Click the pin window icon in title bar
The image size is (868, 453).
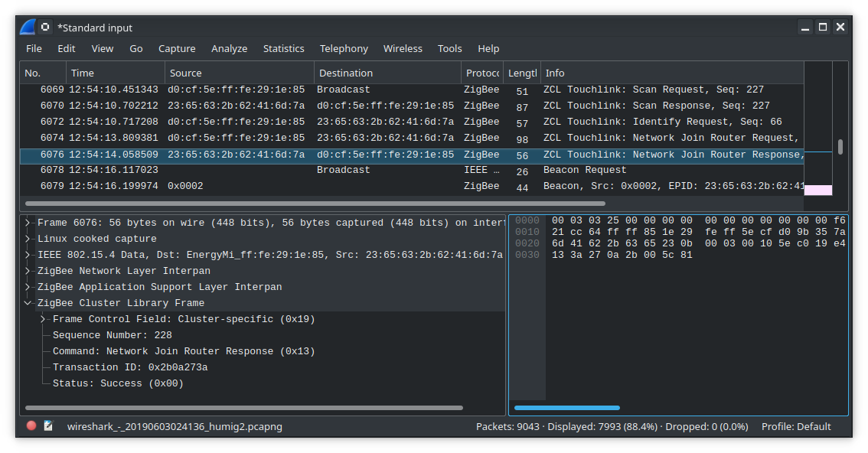pos(45,27)
